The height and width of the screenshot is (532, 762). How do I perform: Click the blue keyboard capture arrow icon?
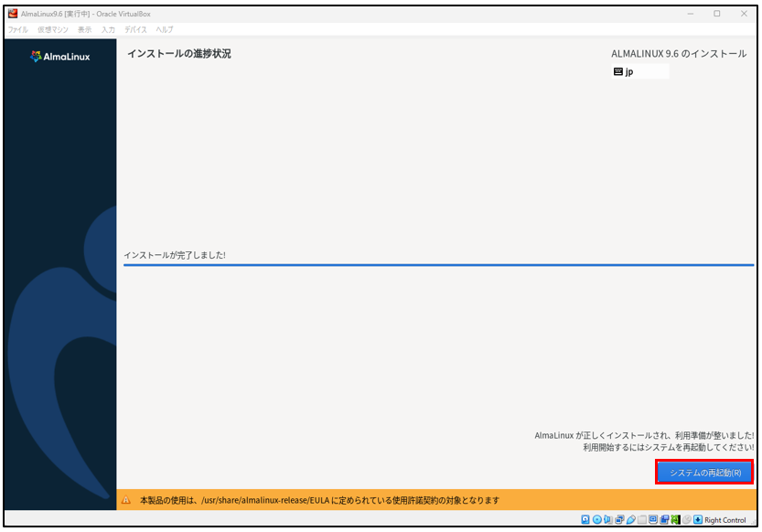click(x=698, y=520)
